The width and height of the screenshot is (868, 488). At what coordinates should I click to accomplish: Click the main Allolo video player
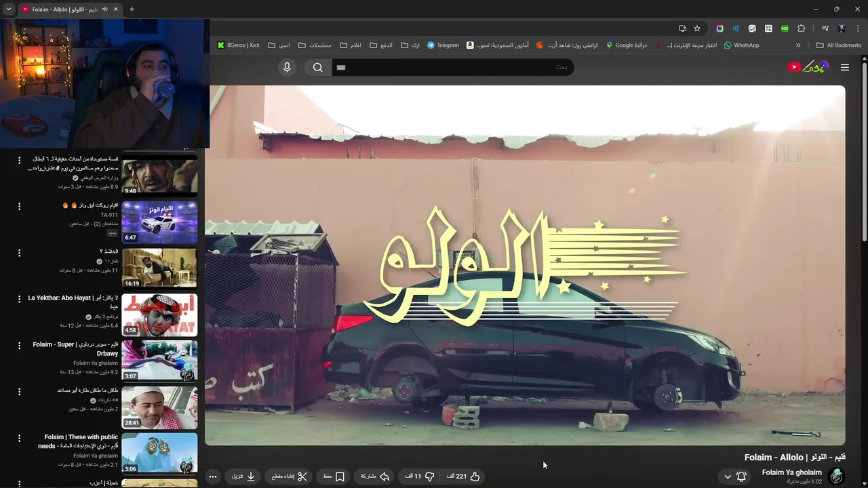coord(526,265)
